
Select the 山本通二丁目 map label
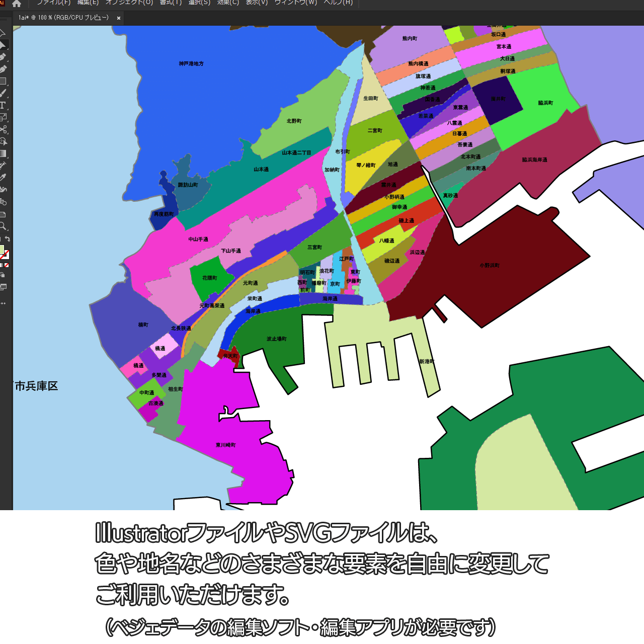(296, 153)
